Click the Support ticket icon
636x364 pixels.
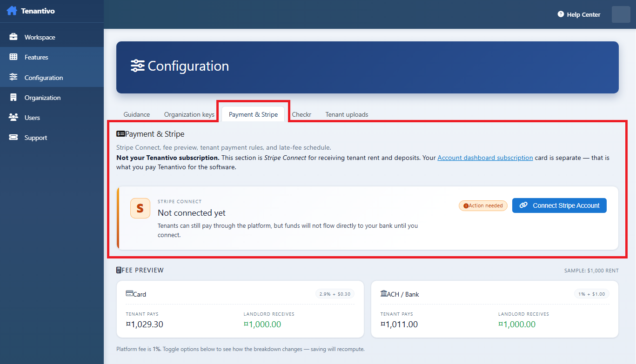pyautogui.click(x=13, y=138)
